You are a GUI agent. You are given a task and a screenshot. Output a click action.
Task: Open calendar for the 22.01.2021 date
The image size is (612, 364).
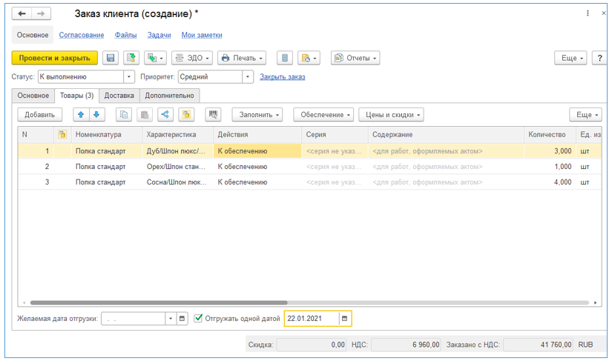(344, 319)
